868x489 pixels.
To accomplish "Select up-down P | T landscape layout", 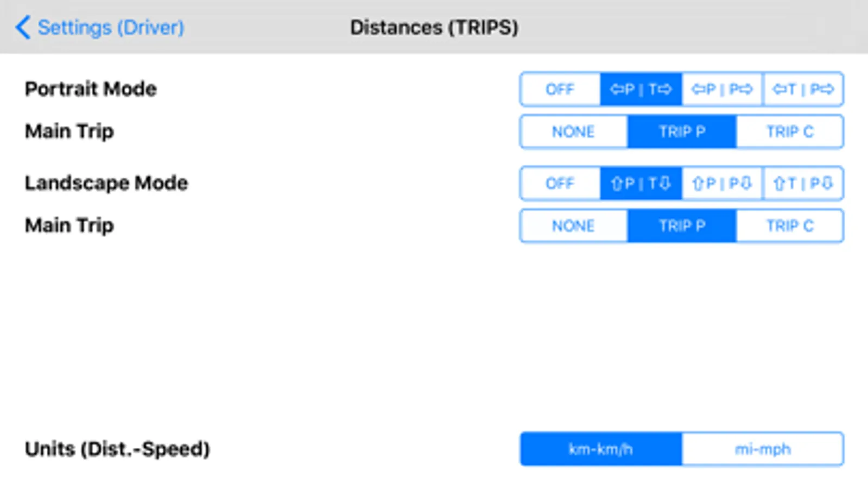I will click(x=641, y=184).
